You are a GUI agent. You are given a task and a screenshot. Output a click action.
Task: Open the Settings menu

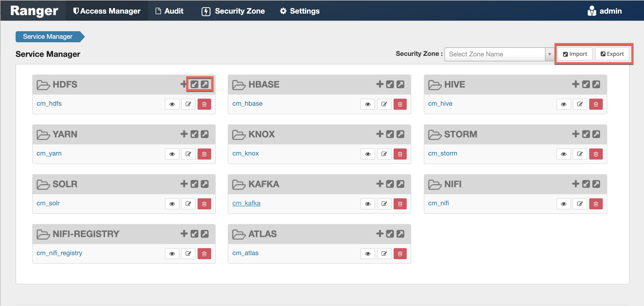(300, 11)
